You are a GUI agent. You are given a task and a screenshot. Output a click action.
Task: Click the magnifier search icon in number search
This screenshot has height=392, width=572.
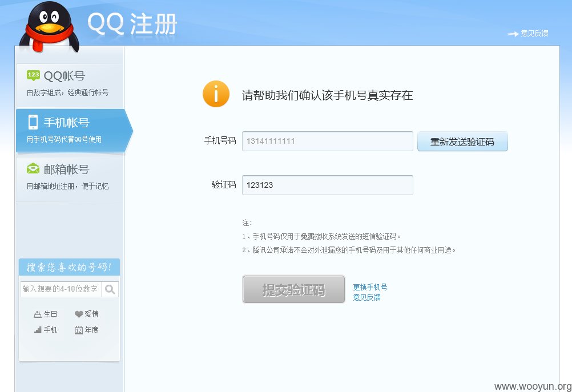[x=110, y=289]
